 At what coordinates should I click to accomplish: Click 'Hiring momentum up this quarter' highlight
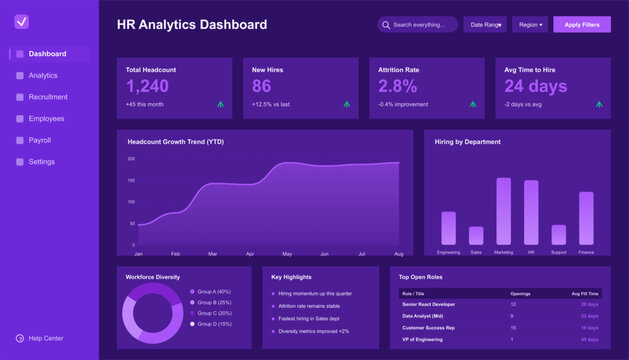315,294
